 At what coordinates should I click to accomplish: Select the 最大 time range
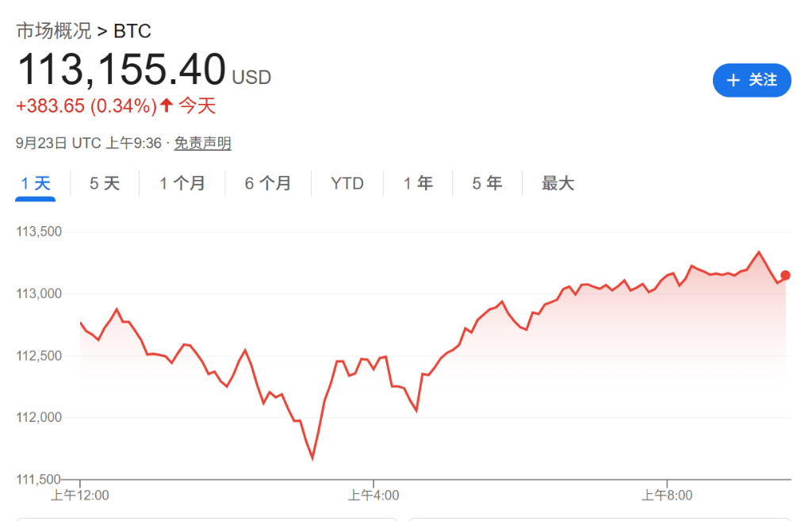[x=556, y=183]
